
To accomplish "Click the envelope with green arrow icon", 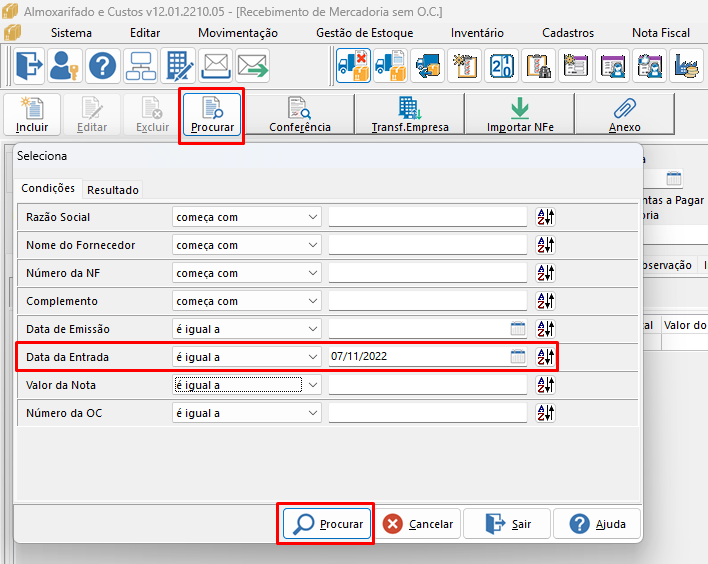I will click(253, 66).
